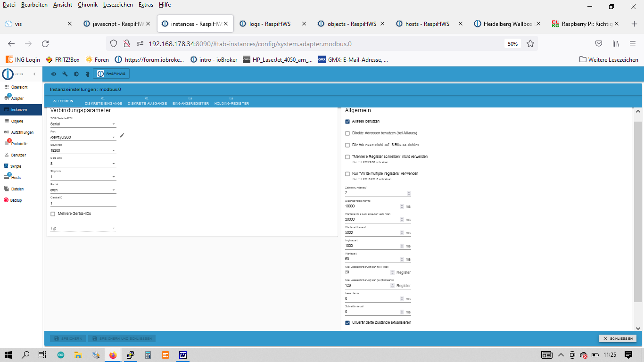Viewport: 644px width, 362px height.
Task: Check "Mehrere Register schreiben" nicht verwenden
Action: (x=347, y=156)
